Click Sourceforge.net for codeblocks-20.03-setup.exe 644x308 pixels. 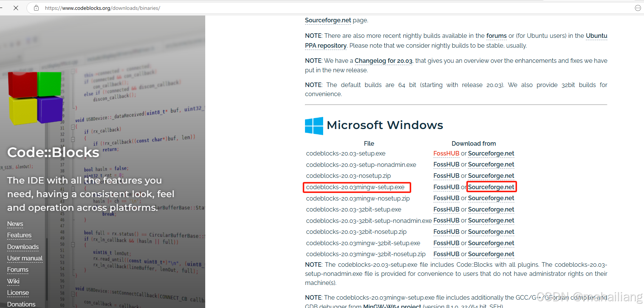click(x=491, y=154)
